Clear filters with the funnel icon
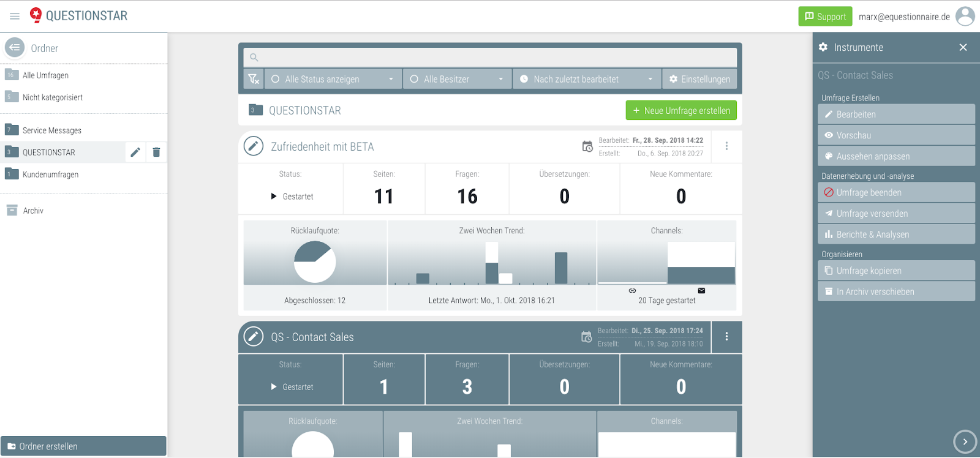 tap(254, 79)
